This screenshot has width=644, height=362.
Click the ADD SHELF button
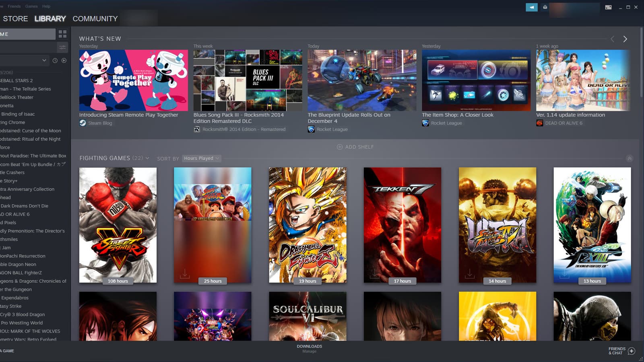[x=355, y=147]
